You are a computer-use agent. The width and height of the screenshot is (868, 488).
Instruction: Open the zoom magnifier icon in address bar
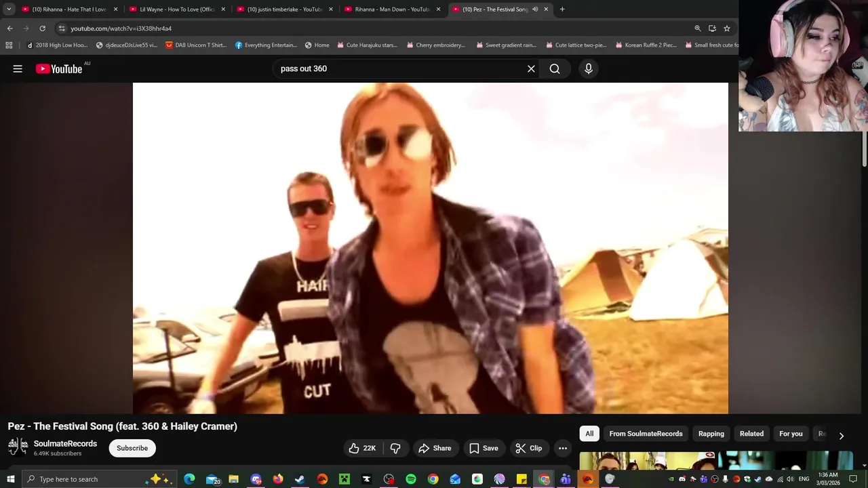tap(697, 28)
